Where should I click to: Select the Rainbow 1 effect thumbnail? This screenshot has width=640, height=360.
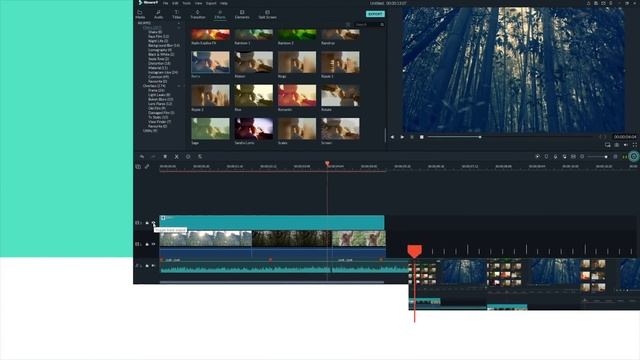click(x=253, y=34)
